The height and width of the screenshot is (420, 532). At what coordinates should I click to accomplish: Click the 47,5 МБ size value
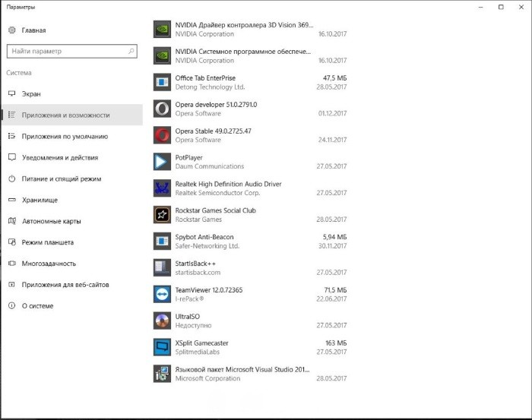point(334,78)
